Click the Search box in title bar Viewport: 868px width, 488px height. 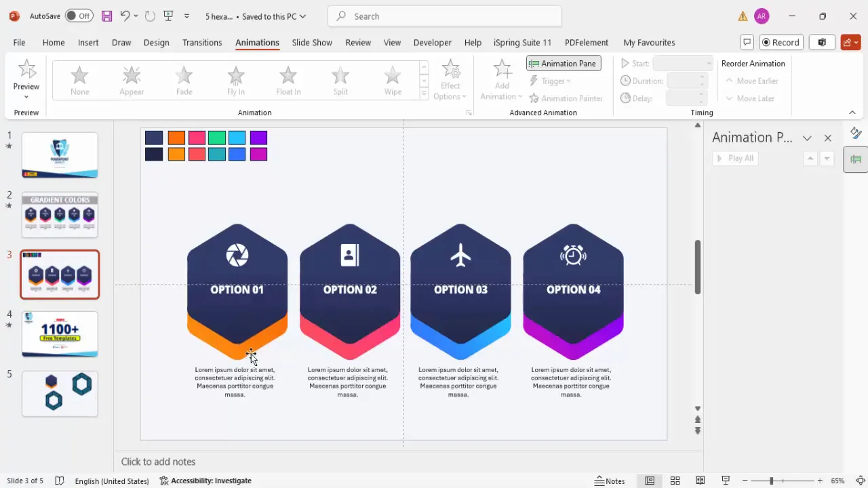tap(445, 16)
